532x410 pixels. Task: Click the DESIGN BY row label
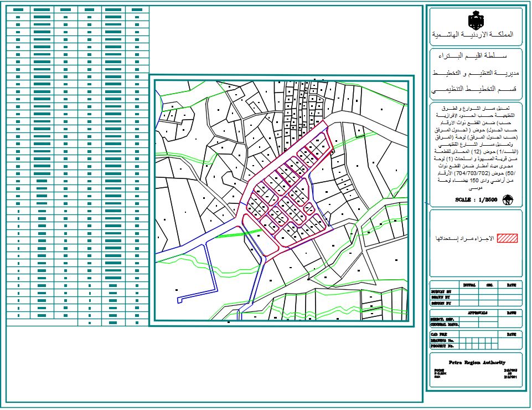click(441, 304)
